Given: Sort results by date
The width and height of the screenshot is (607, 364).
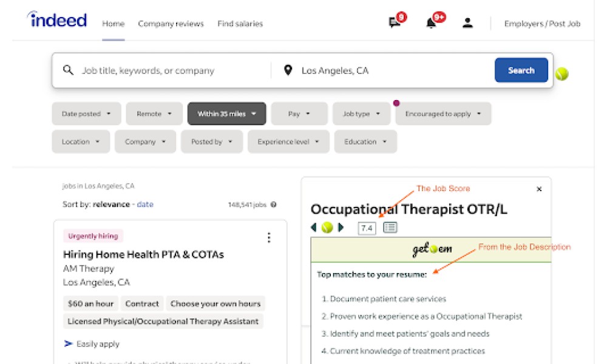Looking at the screenshot, I should pos(145,204).
